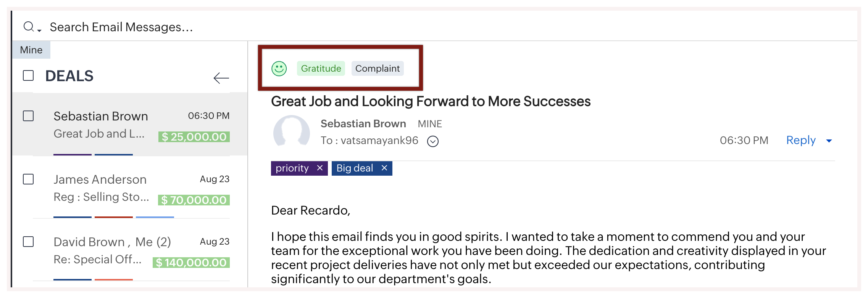Switch to the Mine tab
This screenshot has height=298, width=868.
(x=31, y=50)
